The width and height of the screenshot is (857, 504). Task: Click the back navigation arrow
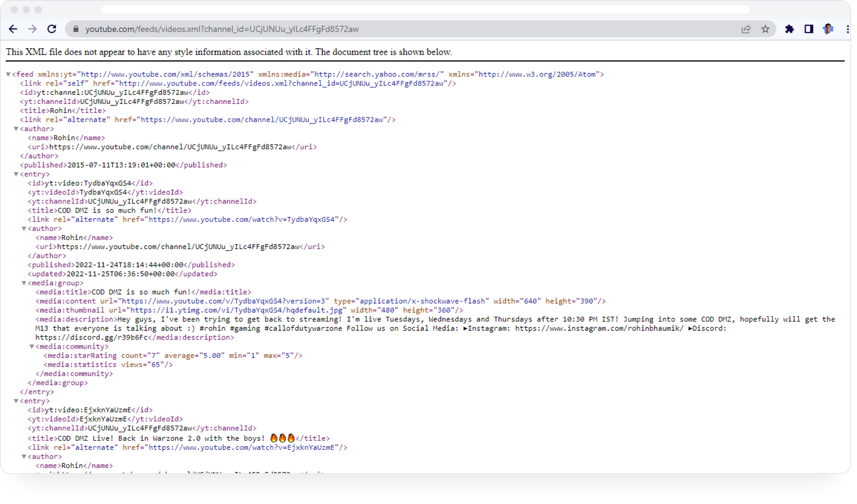point(13,29)
